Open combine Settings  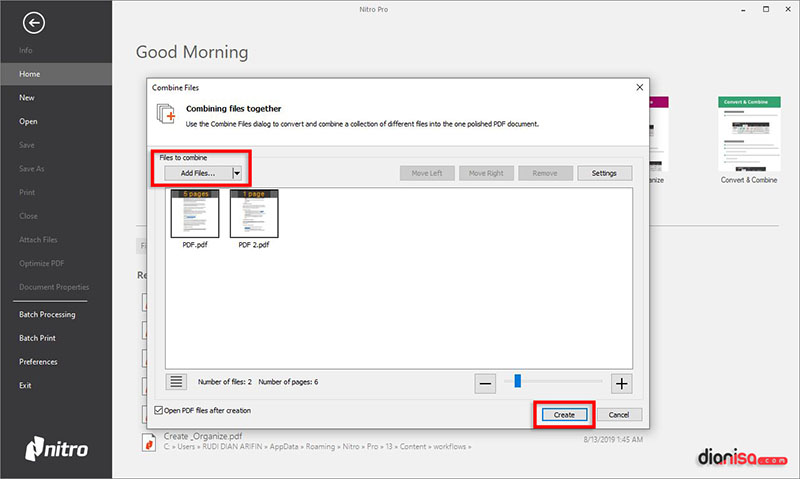click(605, 173)
